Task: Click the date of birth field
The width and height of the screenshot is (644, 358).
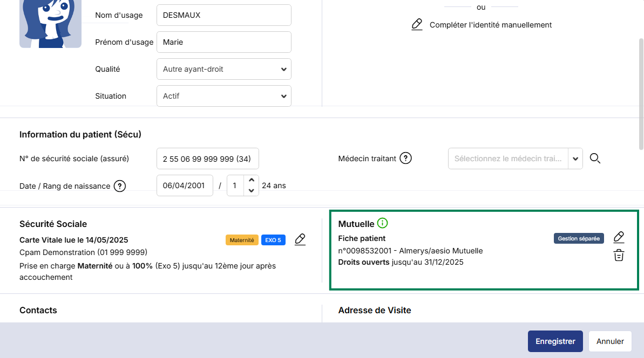Action: coord(185,185)
